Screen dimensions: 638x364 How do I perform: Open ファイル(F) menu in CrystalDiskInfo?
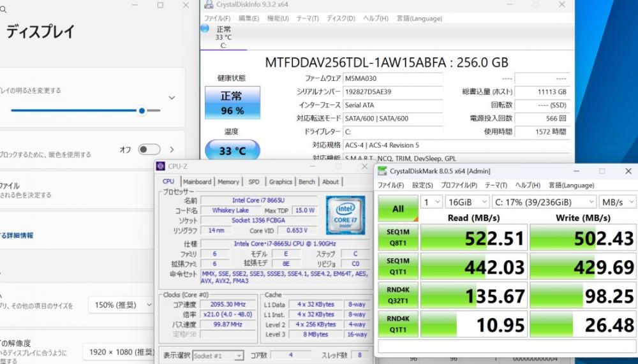(x=217, y=18)
